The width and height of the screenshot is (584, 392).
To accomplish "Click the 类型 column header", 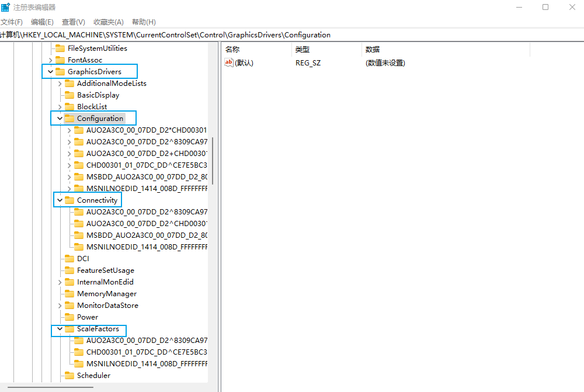I will [x=303, y=50].
